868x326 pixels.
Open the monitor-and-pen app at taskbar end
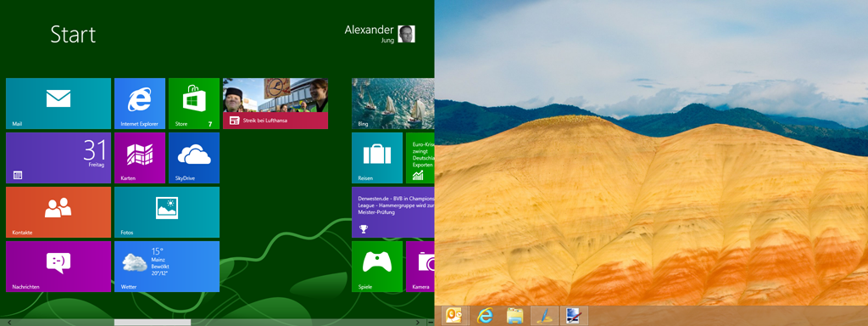point(574,316)
